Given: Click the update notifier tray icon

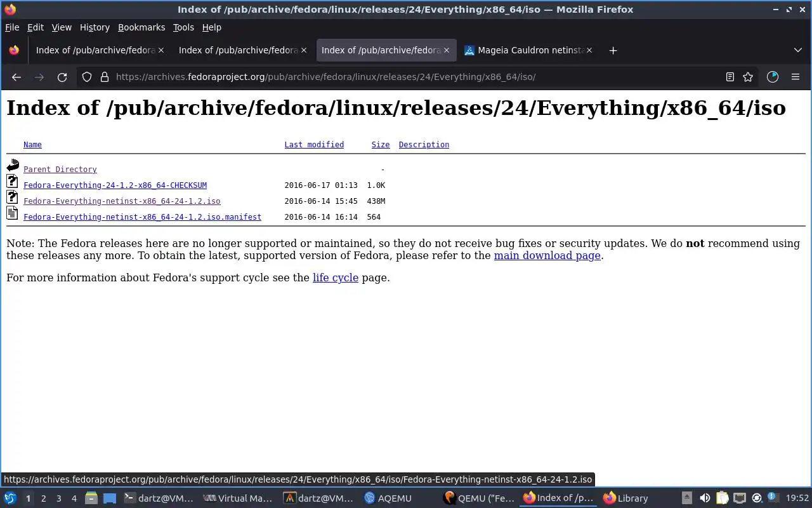Looking at the screenshot, I should [x=756, y=498].
